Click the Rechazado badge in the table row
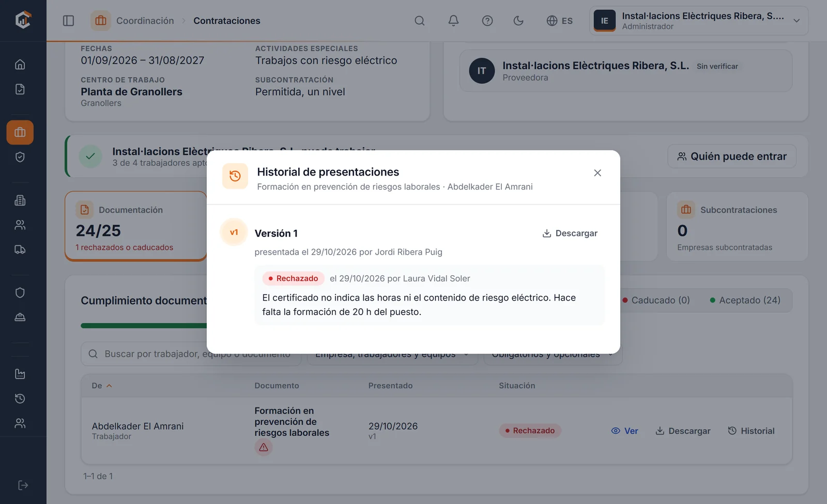 tap(530, 431)
